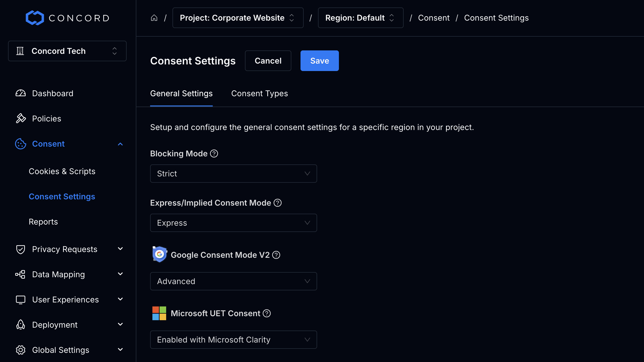Viewport: 644px width, 362px height.
Task: Open the Blocking Mode dropdown showing Strict
Action: pos(233,174)
